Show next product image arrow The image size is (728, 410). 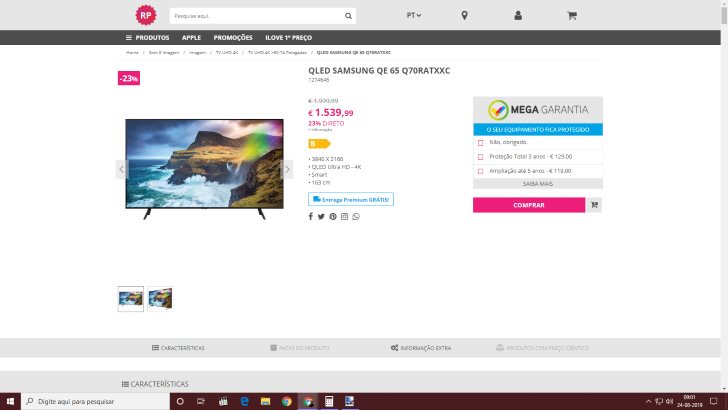(x=287, y=169)
